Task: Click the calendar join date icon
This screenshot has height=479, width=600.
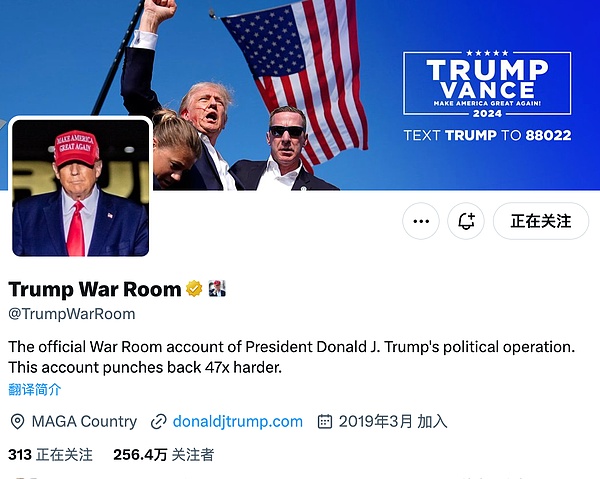Action: [325, 421]
